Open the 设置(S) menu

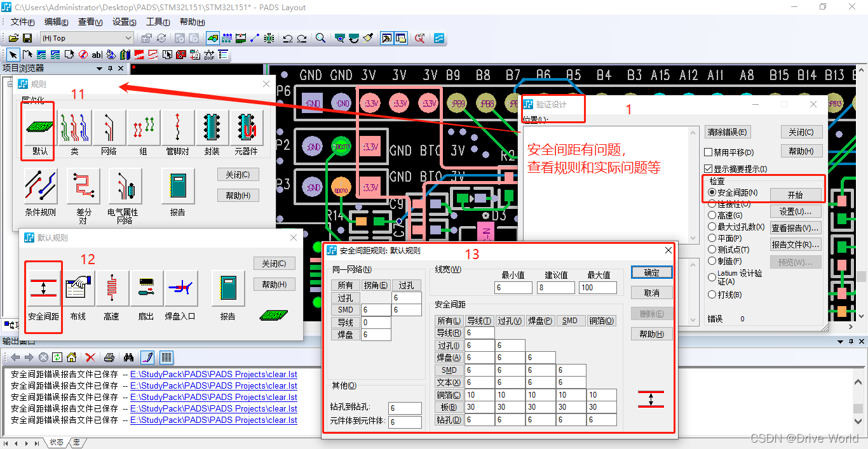coord(125,22)
